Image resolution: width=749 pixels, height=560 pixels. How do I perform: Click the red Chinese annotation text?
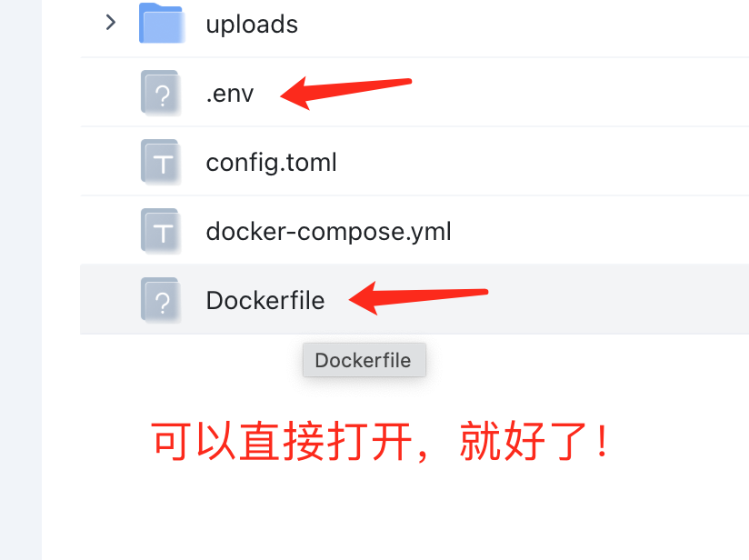pyautogui.click(x=381, y=441)
